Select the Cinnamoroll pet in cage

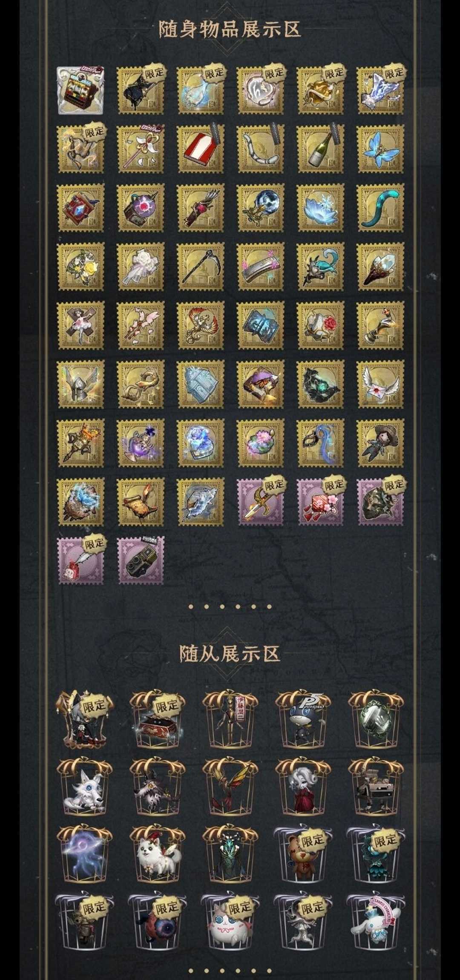pos(376,923)
